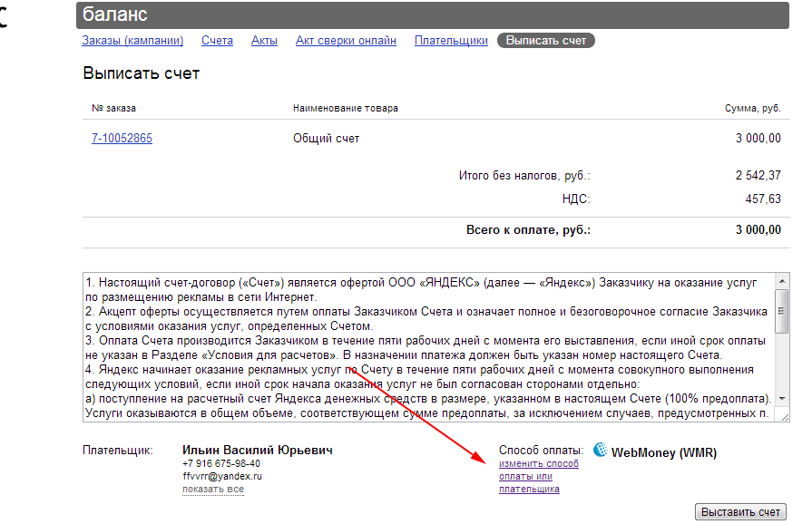
Task: Click the email ffvvrr@yandex.ru
Action: (x=222, y=476)
